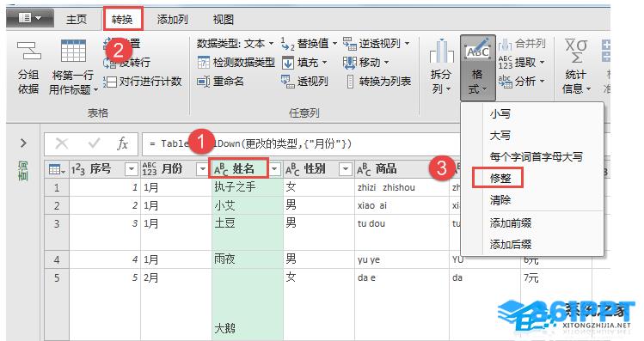Click cell containing 小艾
This screenshot has width=644, height=341.
248,205
